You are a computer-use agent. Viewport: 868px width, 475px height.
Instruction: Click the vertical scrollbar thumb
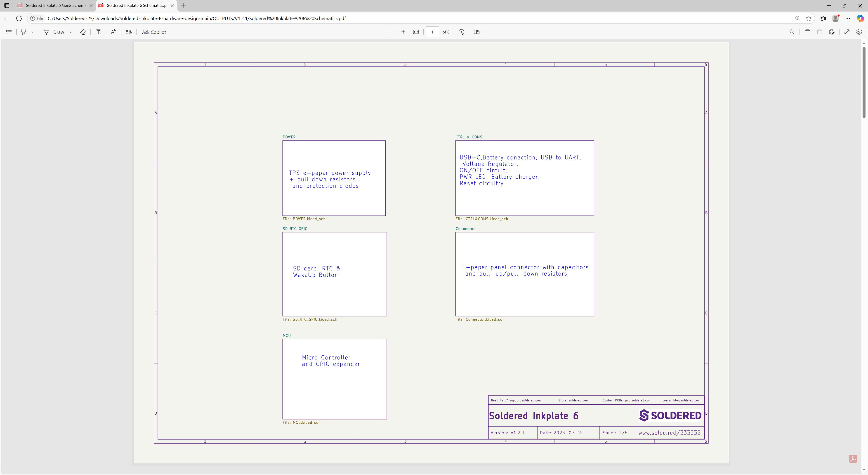[864, 82]
